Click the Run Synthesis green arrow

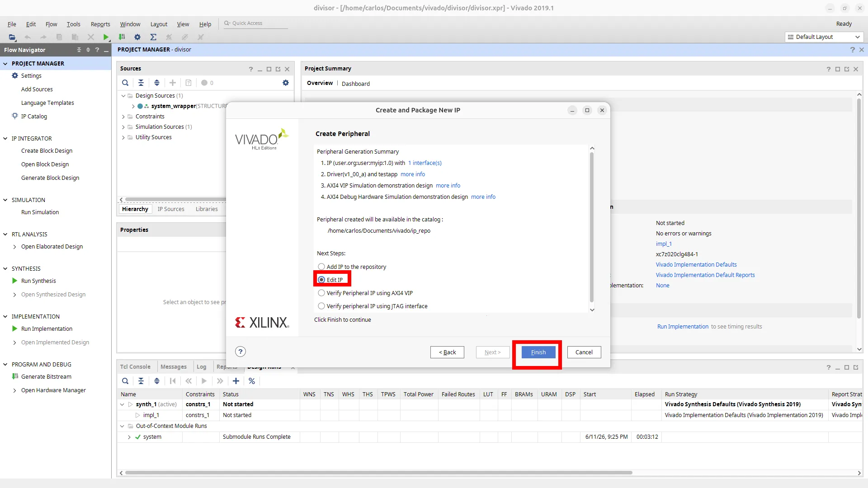(14, 281)
